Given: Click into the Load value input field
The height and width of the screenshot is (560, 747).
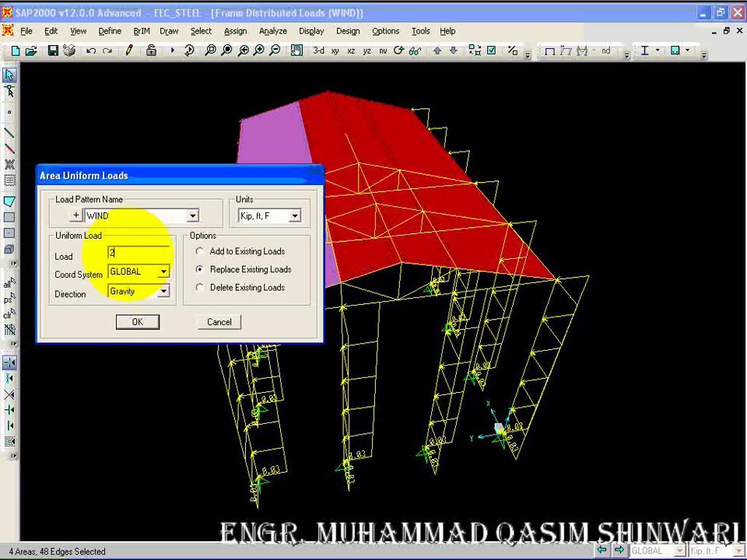Looking at the screenshot, I should click(139, 252).
